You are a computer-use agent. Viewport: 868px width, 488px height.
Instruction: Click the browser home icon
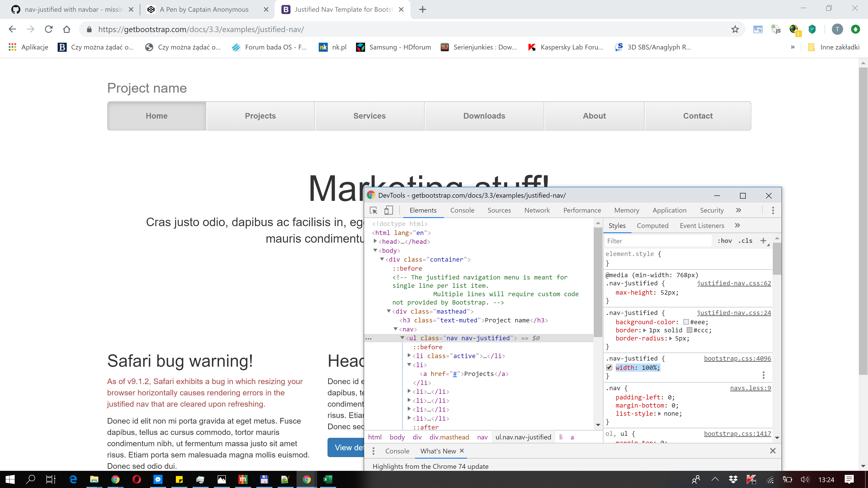[x=67, y=29]
